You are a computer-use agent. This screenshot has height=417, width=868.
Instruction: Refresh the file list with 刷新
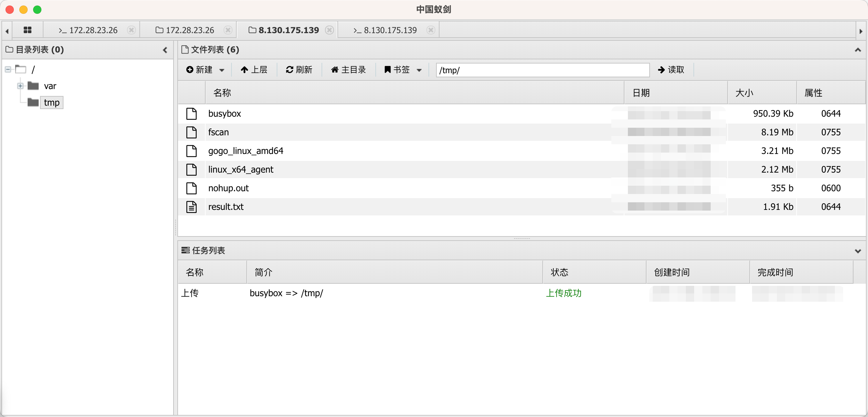pyautogui.click(x=299, y=70)
